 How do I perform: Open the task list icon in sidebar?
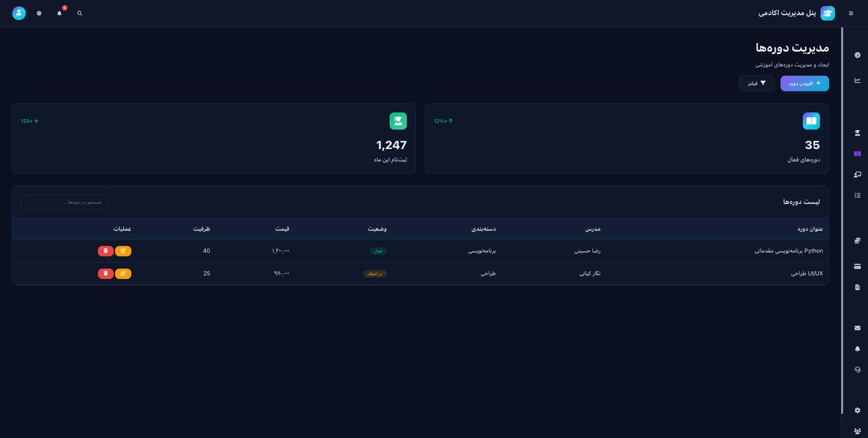coord(857,195)
